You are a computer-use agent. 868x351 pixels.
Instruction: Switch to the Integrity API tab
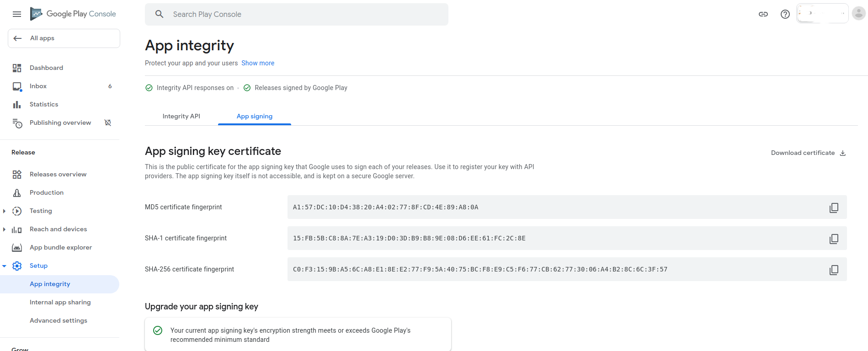pyautogui.click(x=181, y=116)
